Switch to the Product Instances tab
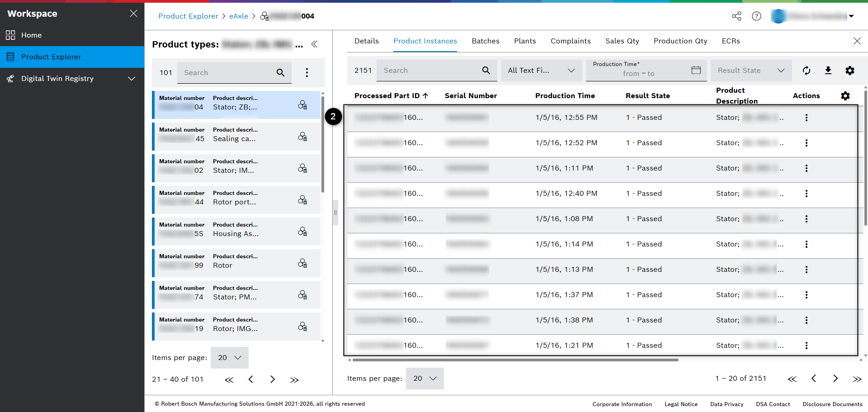The height and width of the screenshot is (412, 868). tap(425, 41)
